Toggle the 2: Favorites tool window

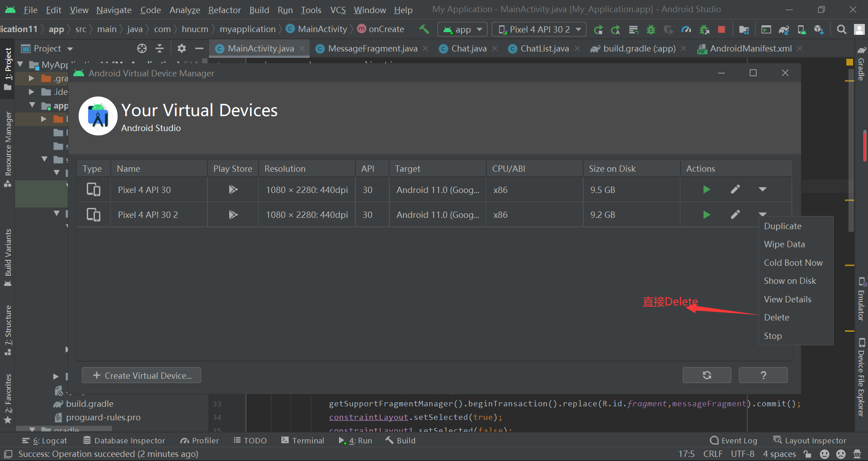[x=8, y=399]
